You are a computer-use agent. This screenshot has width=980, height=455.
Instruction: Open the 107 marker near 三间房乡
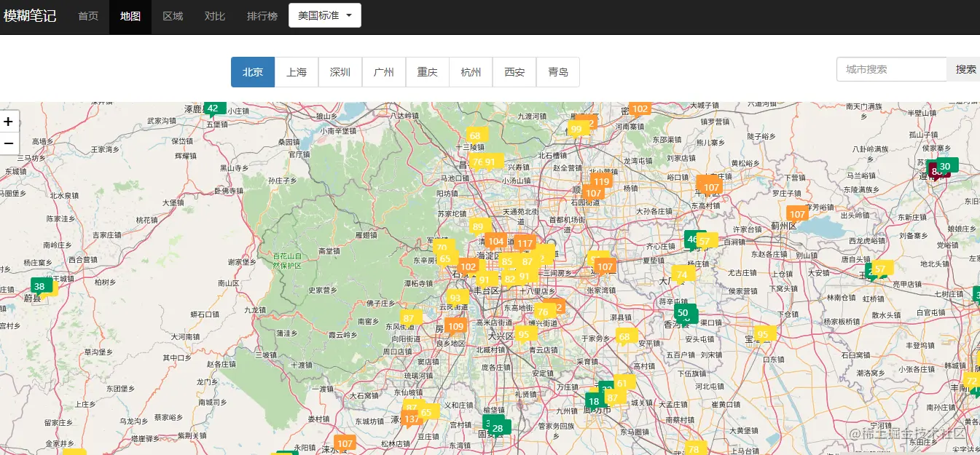pos(605,267)
